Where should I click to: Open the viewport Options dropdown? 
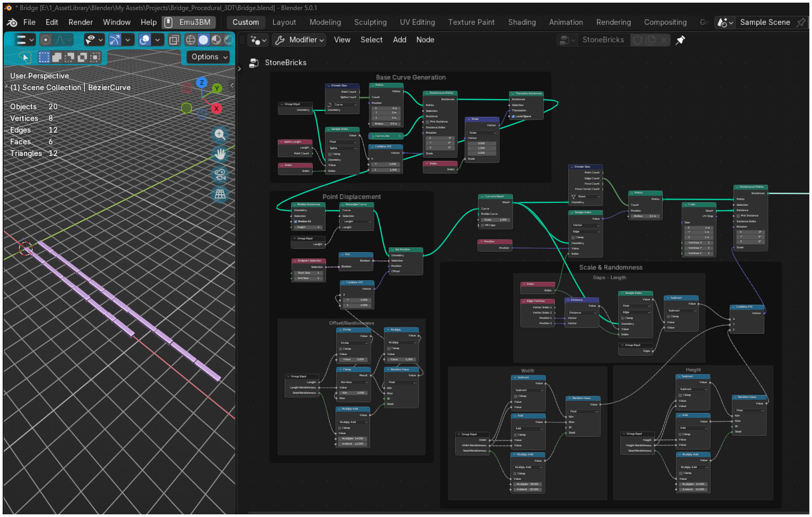209,57
